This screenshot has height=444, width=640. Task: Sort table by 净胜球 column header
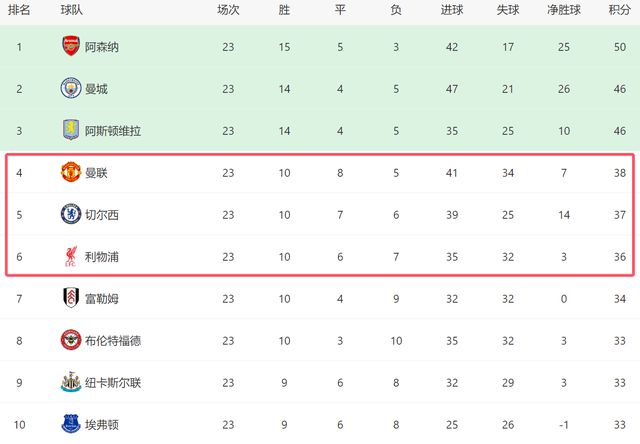coord(565,10)
